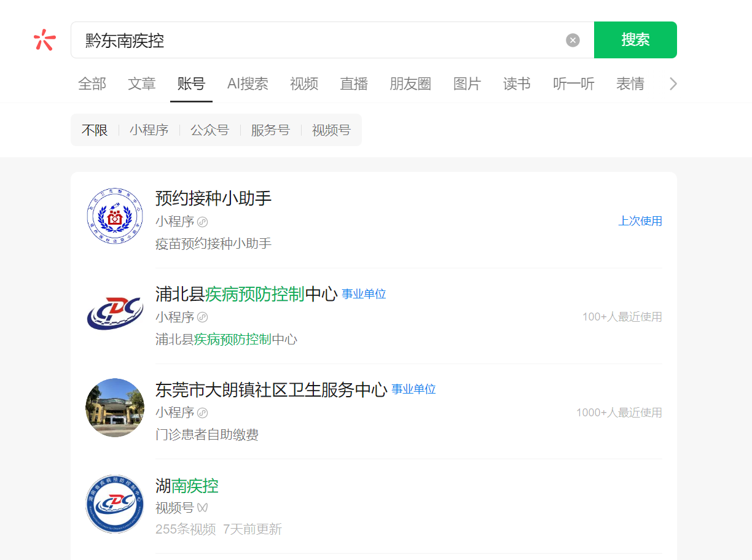Click the 上次使用 label
Image resolution: width=752 pixels, height=560 pixels.
point(640,221)
